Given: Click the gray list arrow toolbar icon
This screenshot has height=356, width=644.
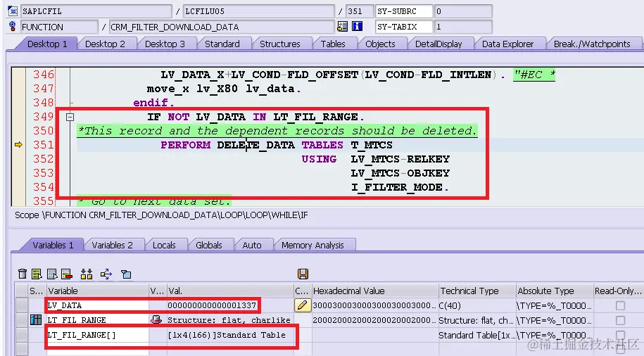Looking at the screenshot, I should [x=52, y=274].
